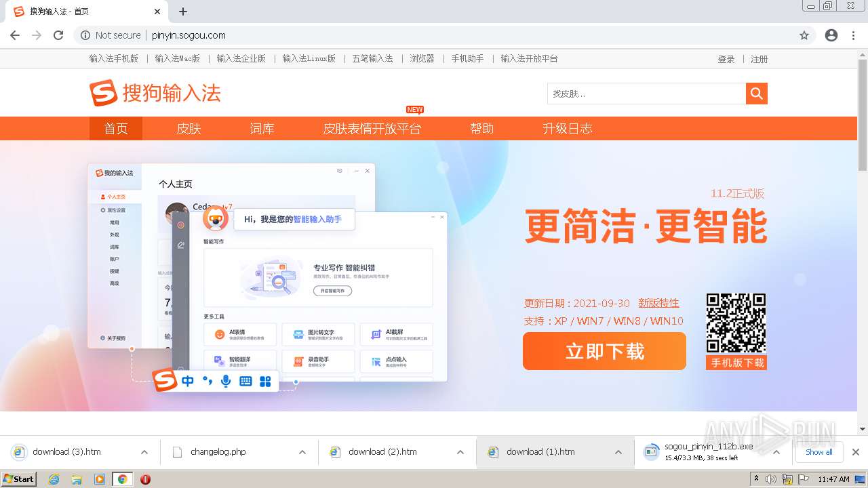Screen dimensions: 868x488
Task: Click the download (3).htm file item
Action: pos(66,452)
